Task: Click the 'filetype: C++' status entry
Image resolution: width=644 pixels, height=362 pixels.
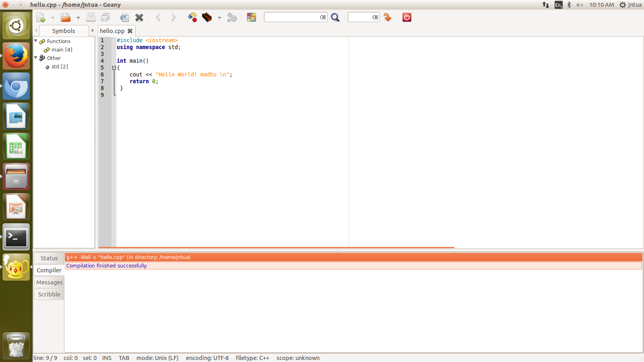Action: [x=252, y=358]
